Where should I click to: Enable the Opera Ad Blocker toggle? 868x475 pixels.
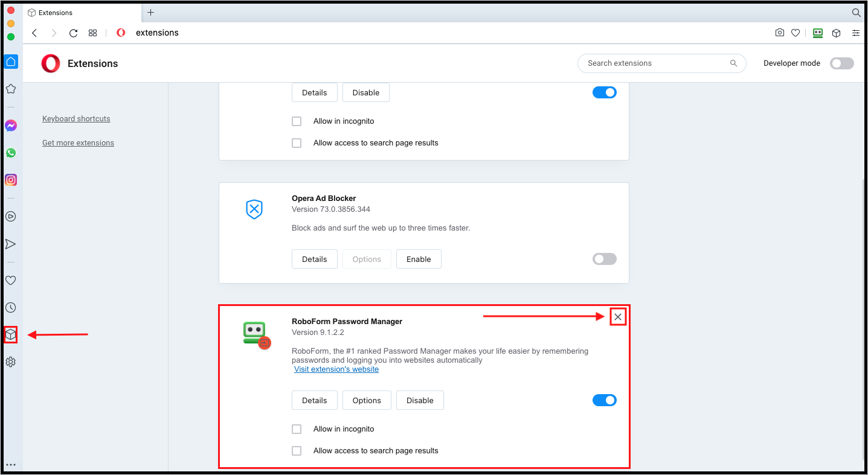tap(605, 259)
